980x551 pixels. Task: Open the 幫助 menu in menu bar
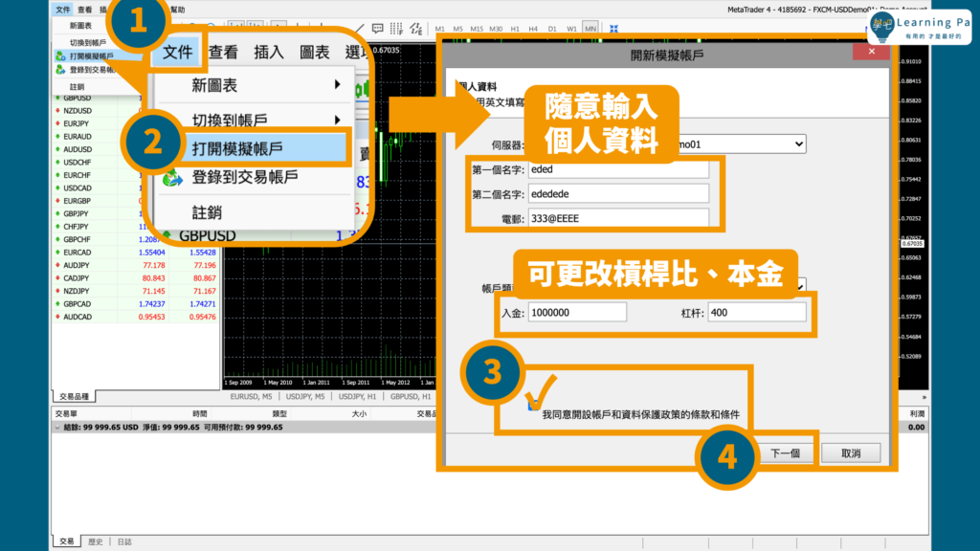point(177,10)
